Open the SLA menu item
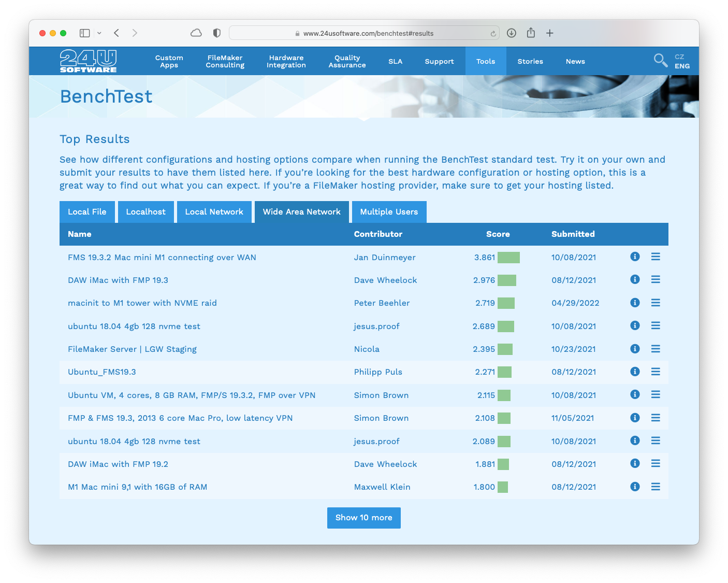This screenshot has height=583, width=728. (396, 61)
